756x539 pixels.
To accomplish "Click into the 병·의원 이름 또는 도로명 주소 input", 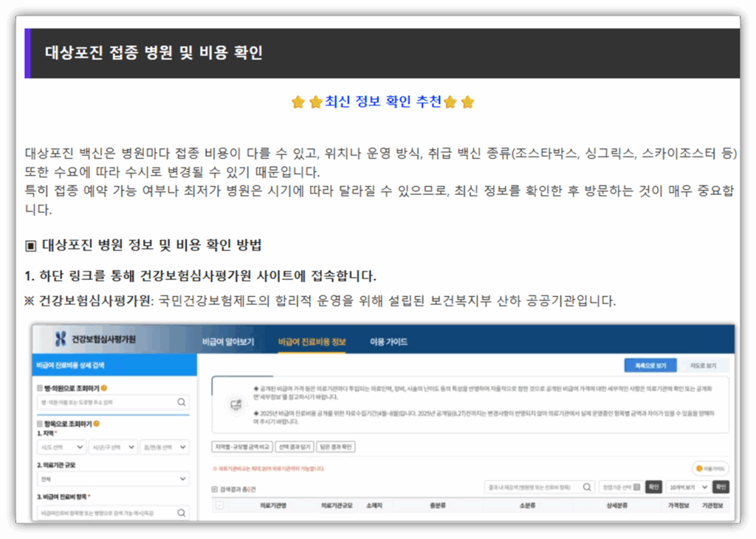I will 113,402.
